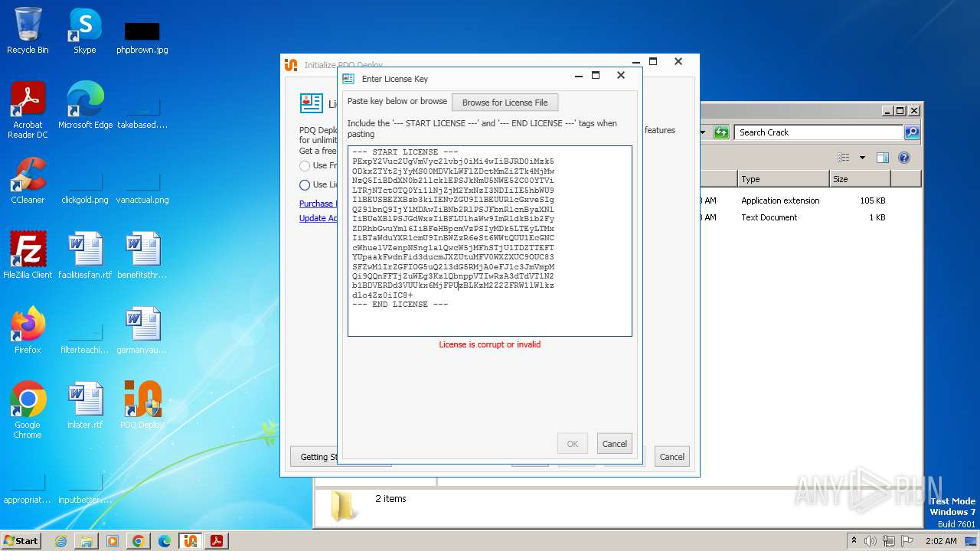
Task: Click Cancel in Enter License Key dialog
Action: [x=614, y=444]
